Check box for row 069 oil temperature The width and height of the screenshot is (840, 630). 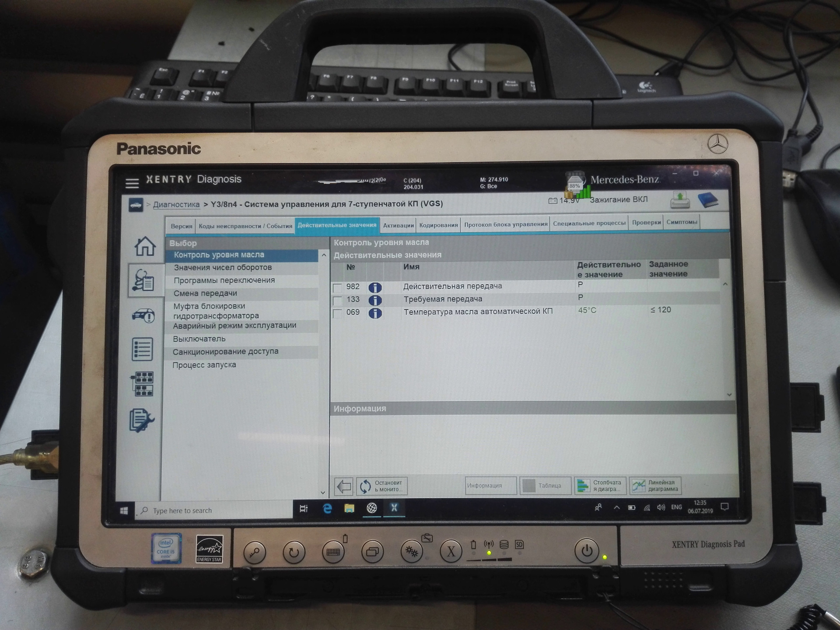point(337,314)
